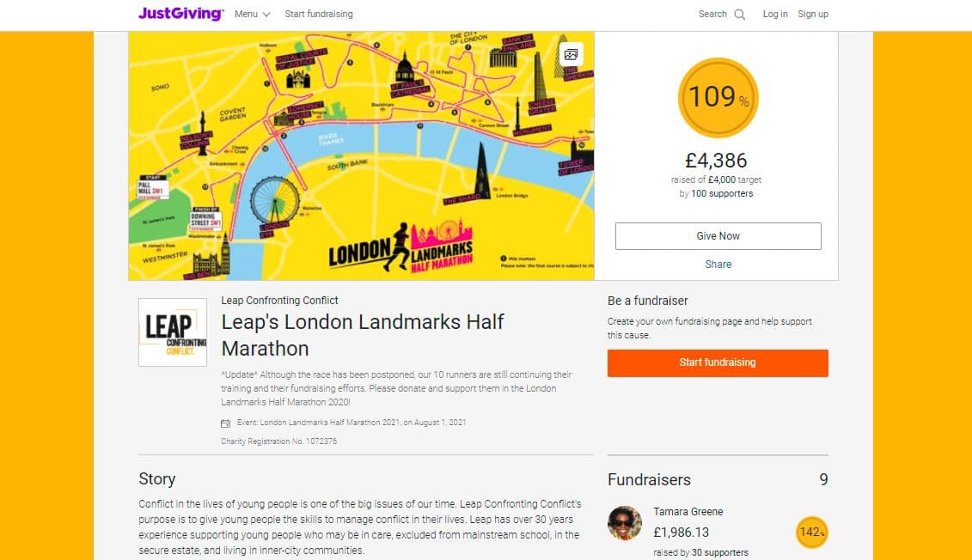Viewport: 972px width, 560px height.
Task: Click Tamara Greene's avatar photo
Action: coord(625,523)
